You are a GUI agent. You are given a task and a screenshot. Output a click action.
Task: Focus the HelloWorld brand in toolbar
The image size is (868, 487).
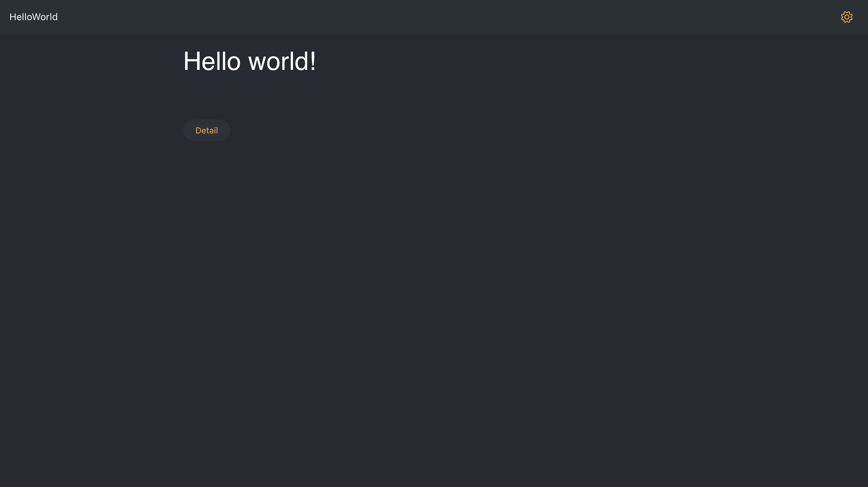(33, 17)
